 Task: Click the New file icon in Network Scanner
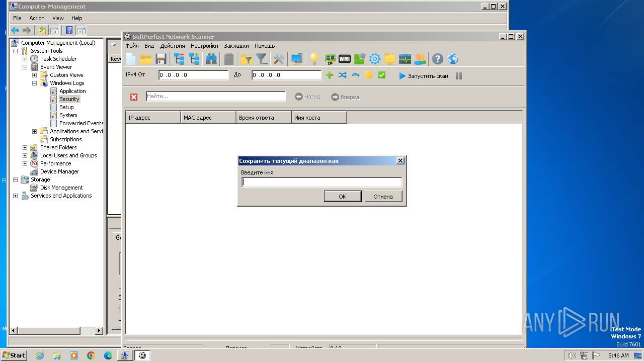click(131, 59)
